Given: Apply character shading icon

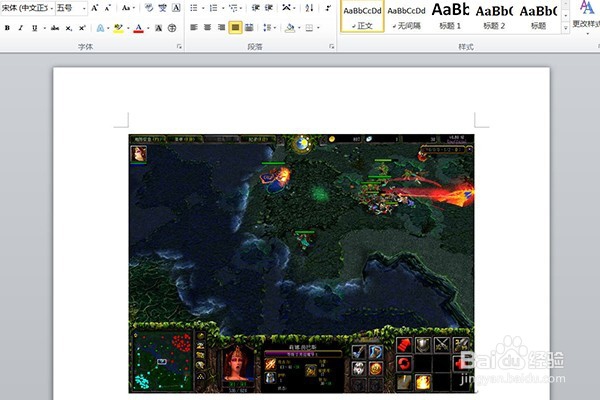Looking at the screenshot, I should tap(158, 28).
